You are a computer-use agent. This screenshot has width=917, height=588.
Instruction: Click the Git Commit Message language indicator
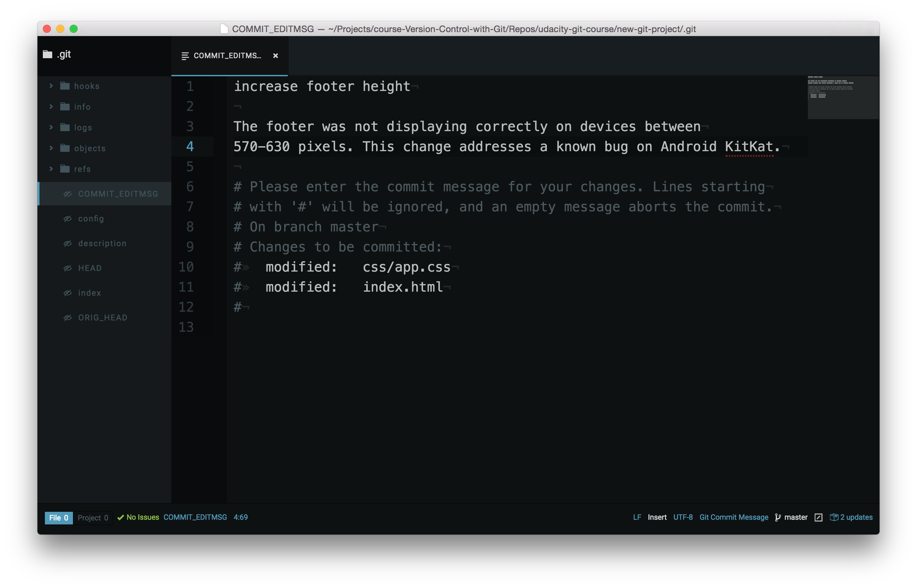coord(734,517)
